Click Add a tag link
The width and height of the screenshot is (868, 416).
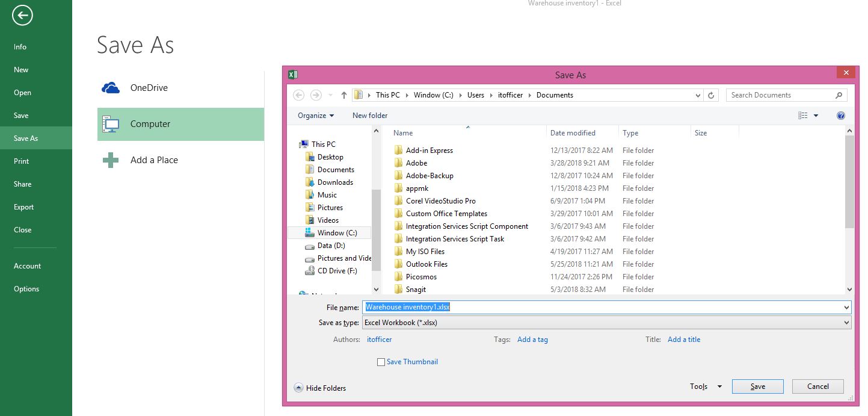[x=532, y=340]
